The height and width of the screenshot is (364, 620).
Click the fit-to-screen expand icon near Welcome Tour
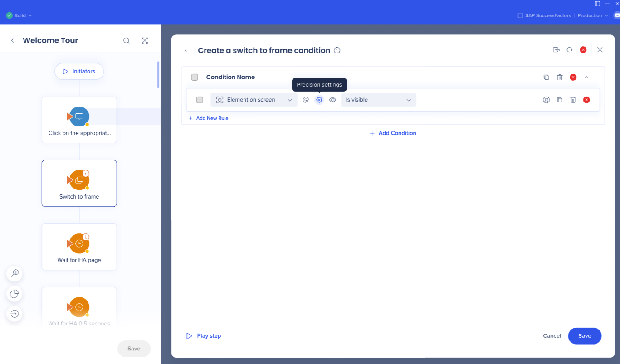point(145,40)
